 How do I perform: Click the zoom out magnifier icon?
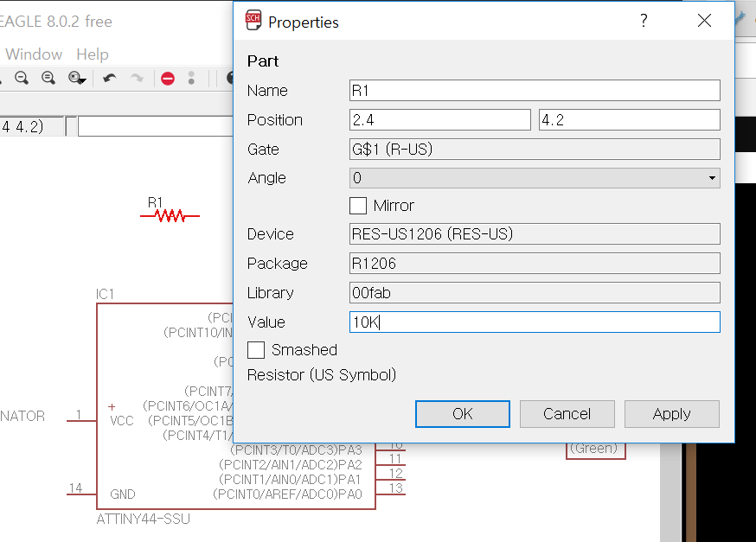[x=22, y=78]
